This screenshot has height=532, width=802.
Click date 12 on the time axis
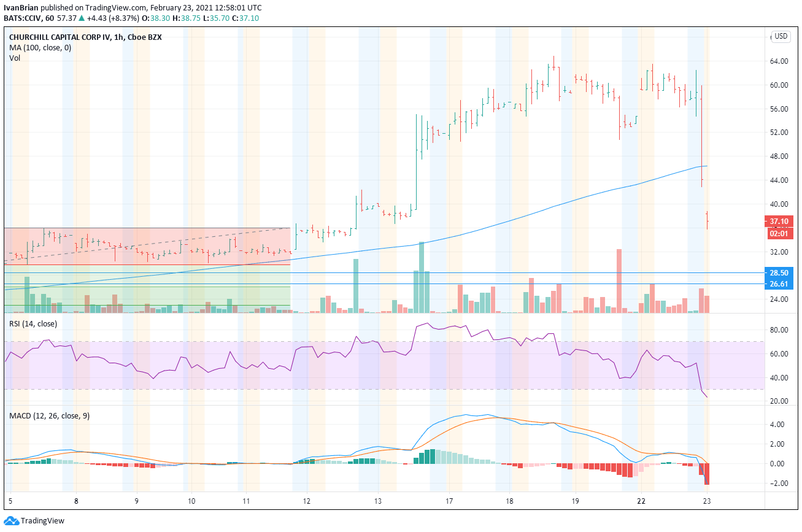[x=306, y=501]
